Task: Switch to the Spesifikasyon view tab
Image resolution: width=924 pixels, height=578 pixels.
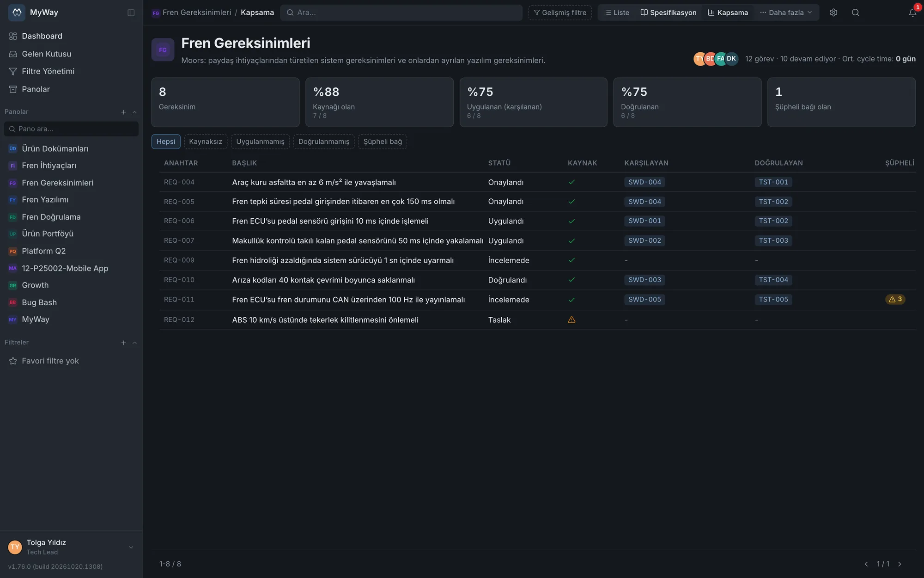Action: [669, 12]
